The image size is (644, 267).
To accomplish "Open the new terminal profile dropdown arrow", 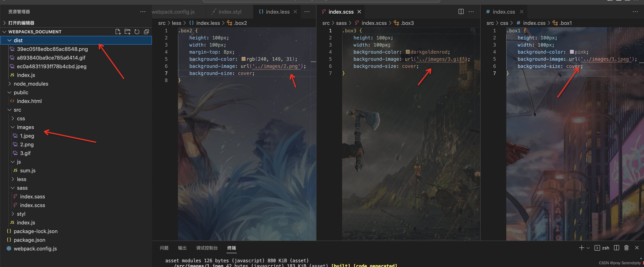I will (x=588, y=248).
